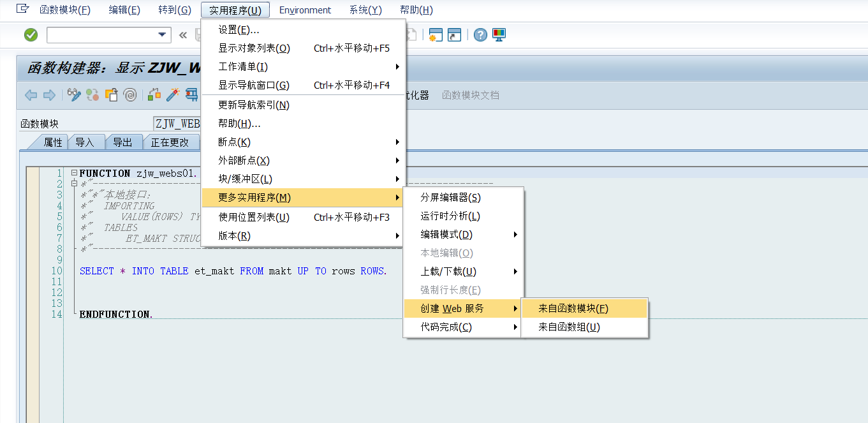Select 创建 Web 服务 submenu entry

(463, 309)
